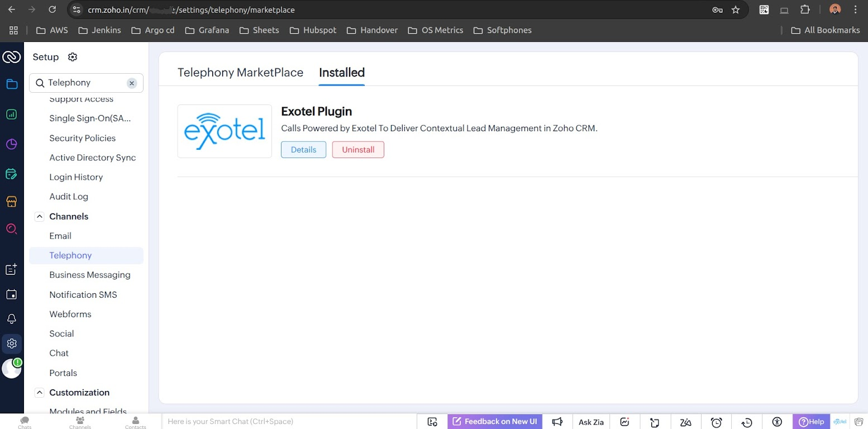Open the browser extensions puzzle icon
868x429 pixels.
click(x=805, y=9)
